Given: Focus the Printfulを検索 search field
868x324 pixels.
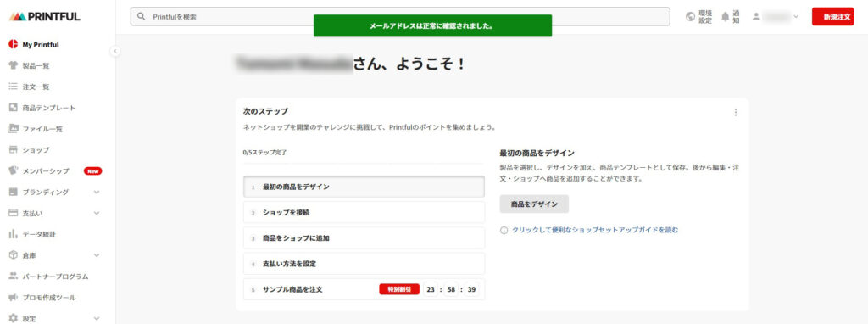Looking at the screenshot, I should pyautogui.click(x=400, y=17).
